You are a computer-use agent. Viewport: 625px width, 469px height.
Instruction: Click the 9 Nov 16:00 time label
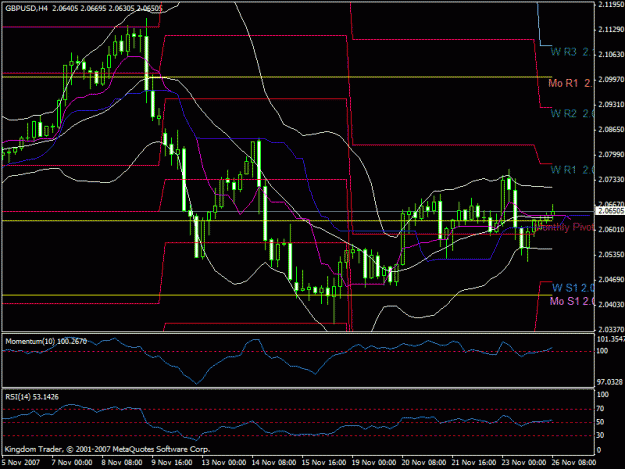point(172,462)
